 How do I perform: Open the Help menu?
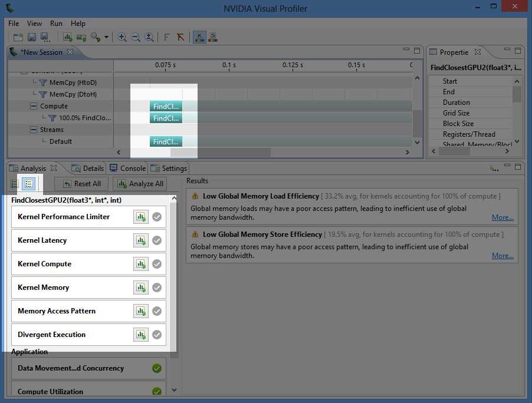point(78,24)
